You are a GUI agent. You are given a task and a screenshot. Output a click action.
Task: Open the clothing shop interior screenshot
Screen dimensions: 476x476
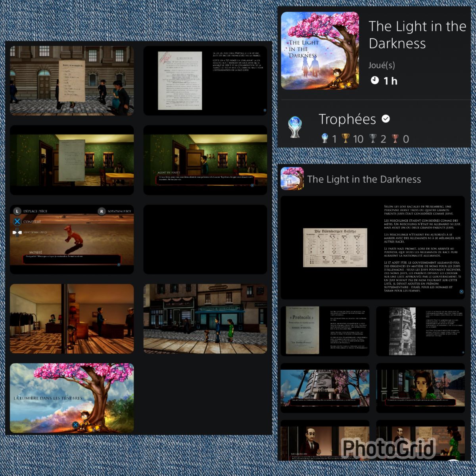point(72,319)
